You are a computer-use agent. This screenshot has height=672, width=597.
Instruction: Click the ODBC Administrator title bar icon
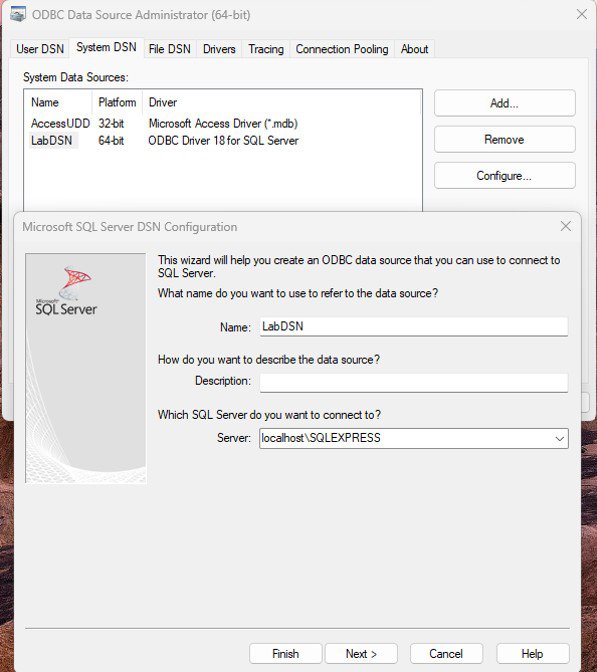tap(18, 14)
